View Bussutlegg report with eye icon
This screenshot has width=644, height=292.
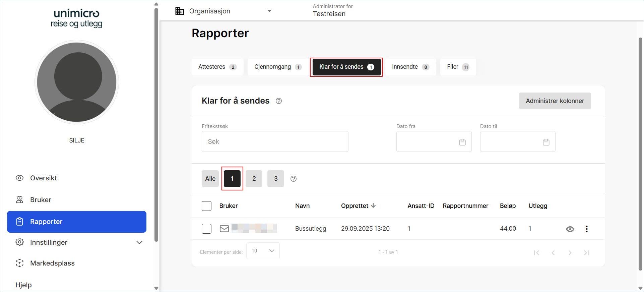[570, 229]
